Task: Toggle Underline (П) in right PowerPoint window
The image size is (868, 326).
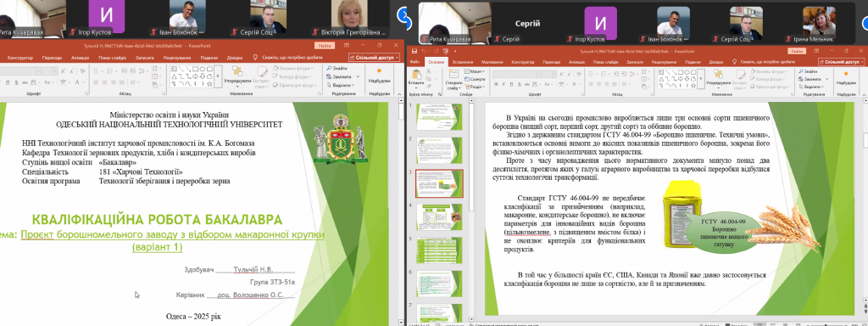Action: 511,84
